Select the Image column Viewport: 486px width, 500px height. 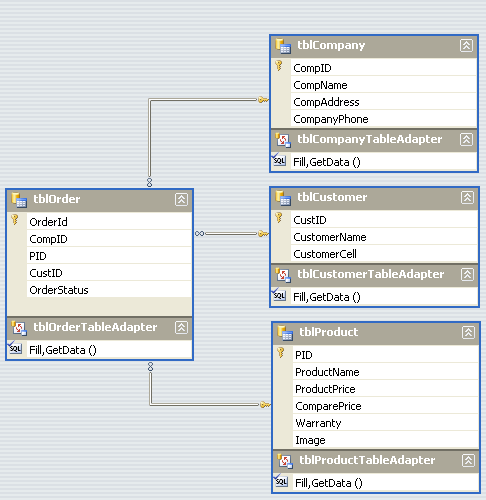[x=386, y=440]
